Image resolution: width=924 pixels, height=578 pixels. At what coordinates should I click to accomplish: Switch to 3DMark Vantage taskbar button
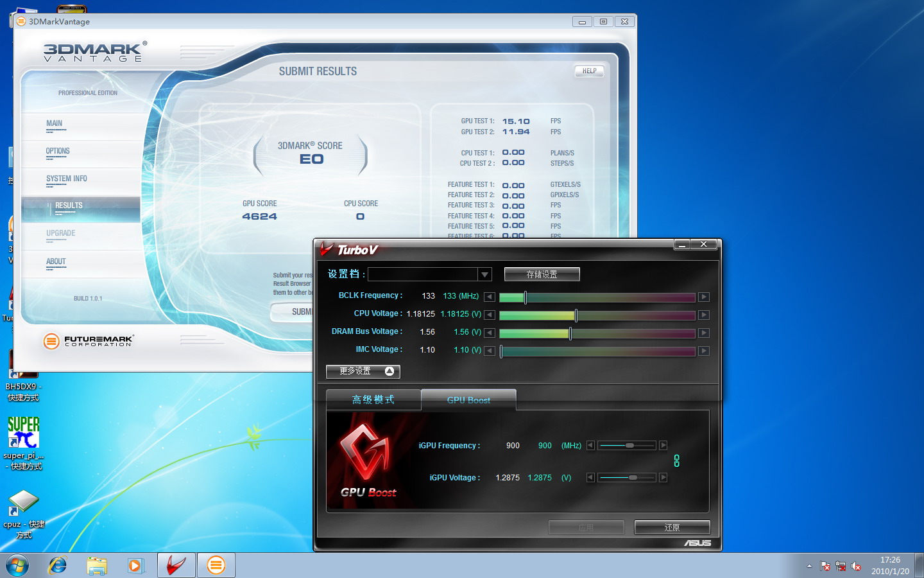click(x=216, y=566)
